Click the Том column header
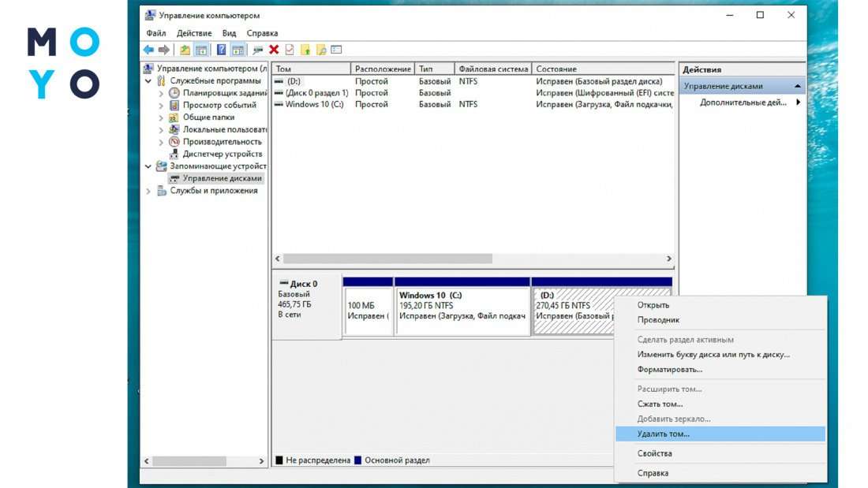868x488 pixels. point(310,69)
